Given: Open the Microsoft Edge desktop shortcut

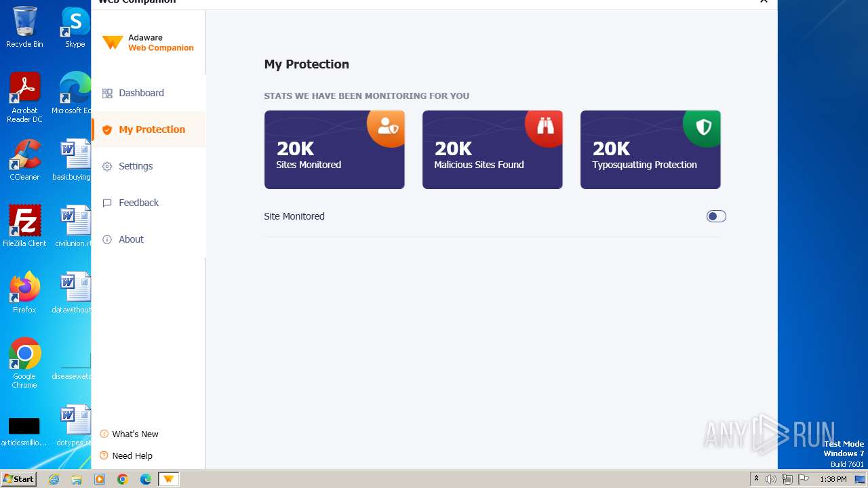Looking at the screenshot, I should tap(73, 94).
